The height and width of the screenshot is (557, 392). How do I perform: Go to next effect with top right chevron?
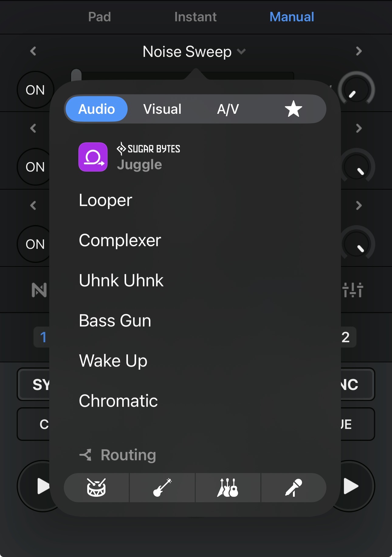(x=359, y=51)
